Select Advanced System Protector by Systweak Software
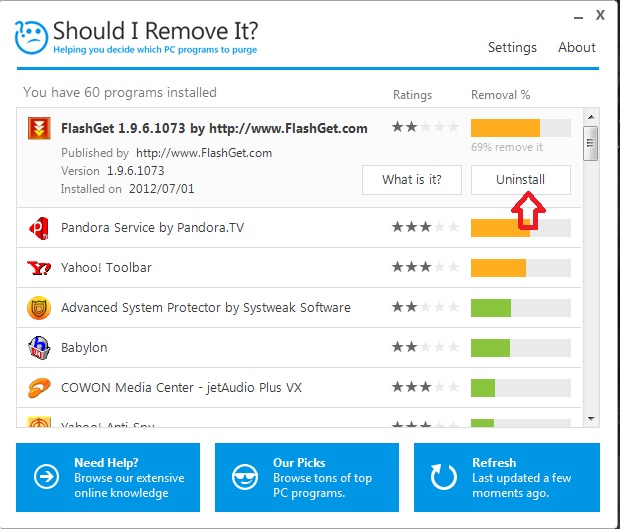The image size is (620, 529). click(206, 308)
